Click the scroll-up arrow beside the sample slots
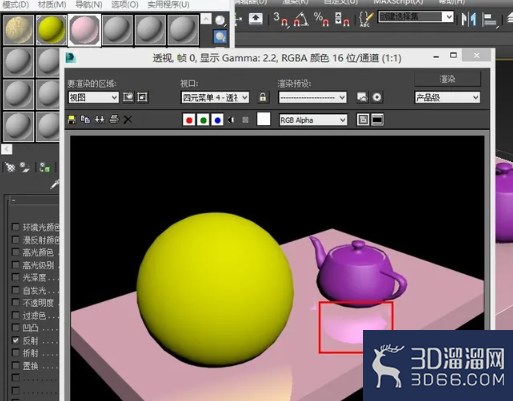 pos(206,19)
